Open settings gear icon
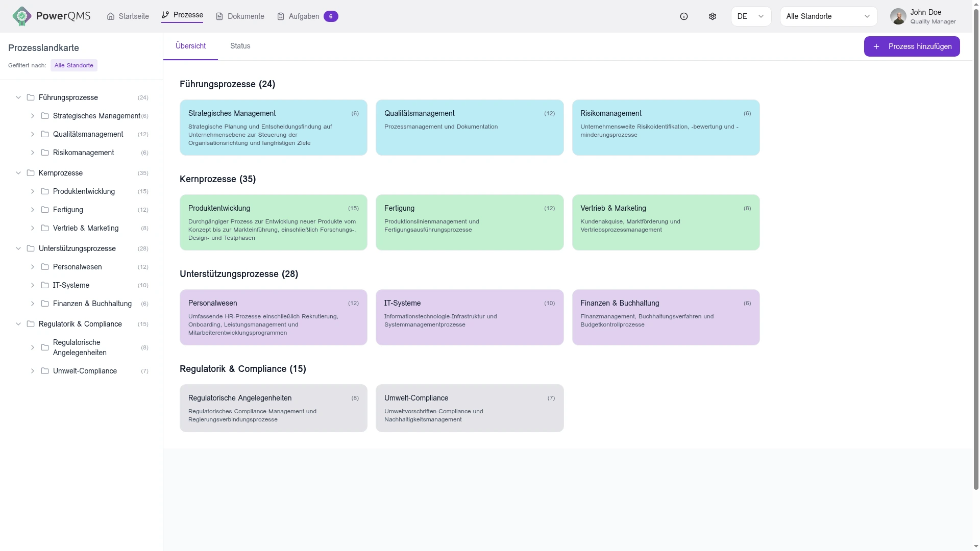980x551 pixels. click(x=713, y=16)
